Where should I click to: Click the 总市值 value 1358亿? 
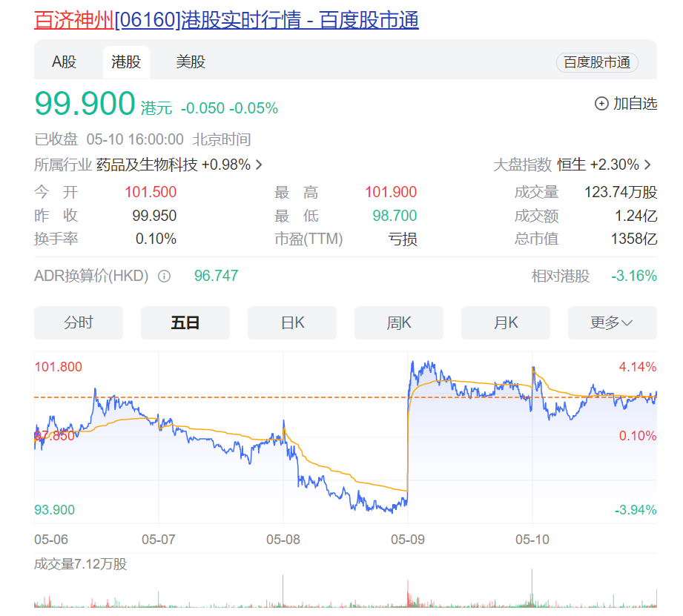pyautogui.click(x=634, y=239)
